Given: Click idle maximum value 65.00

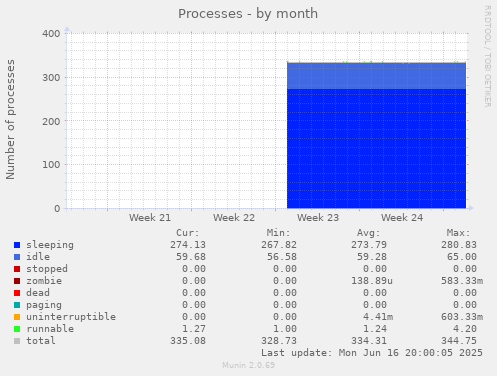Looking at the screenshot, I should (x=462, y=257).
